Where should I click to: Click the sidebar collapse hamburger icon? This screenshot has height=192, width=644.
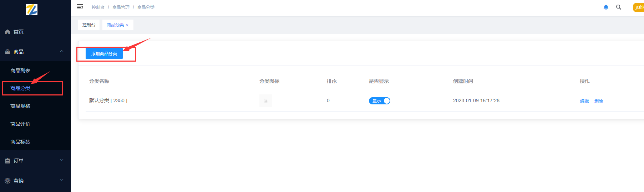pos(80,7)
